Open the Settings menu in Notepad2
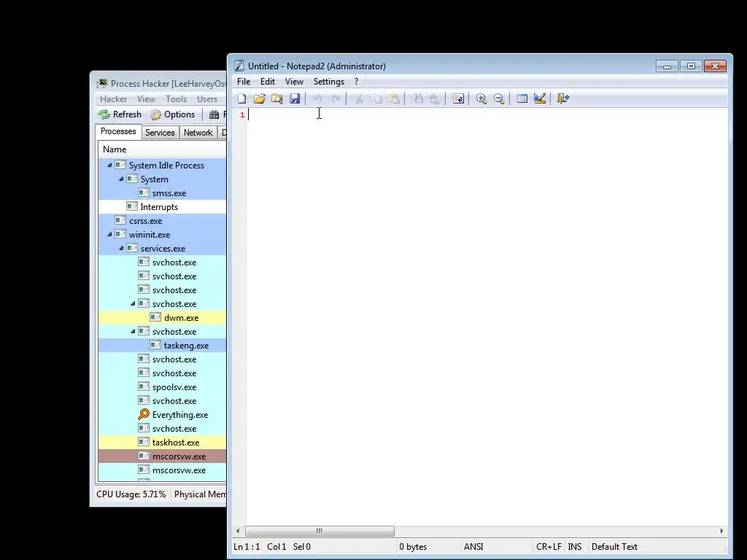747x560 pixels. 329,82
